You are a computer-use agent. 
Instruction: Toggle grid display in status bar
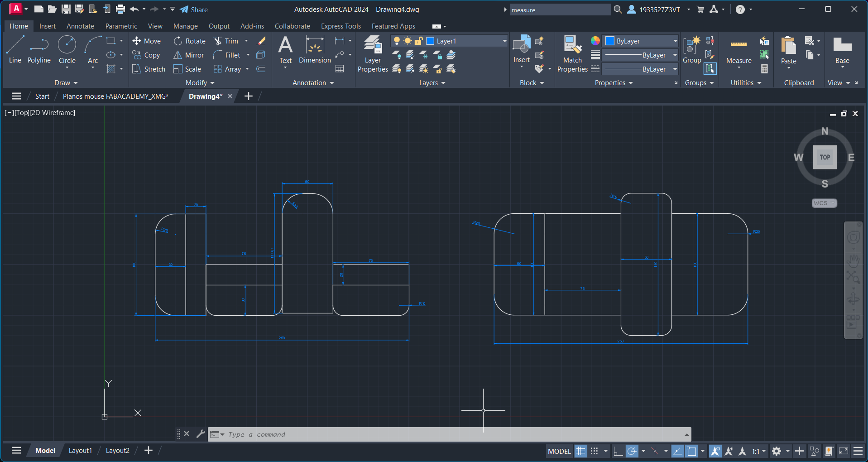pos(580,451)
